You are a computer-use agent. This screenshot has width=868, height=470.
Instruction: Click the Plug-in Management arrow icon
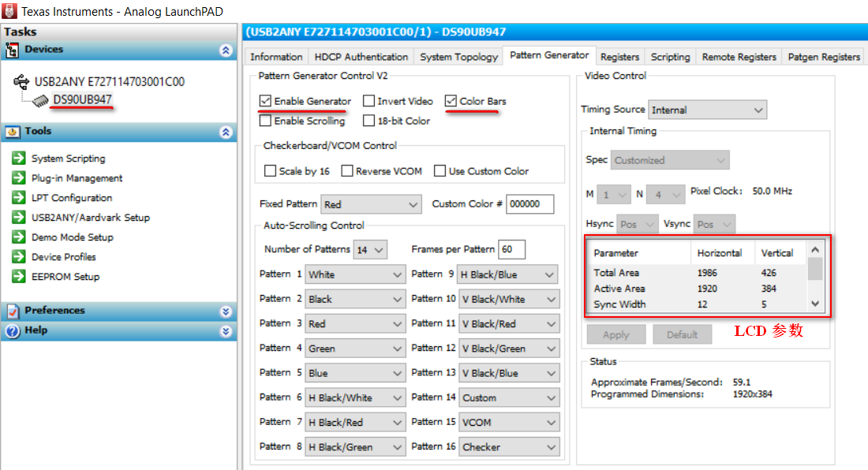click(x=19, y=178)
